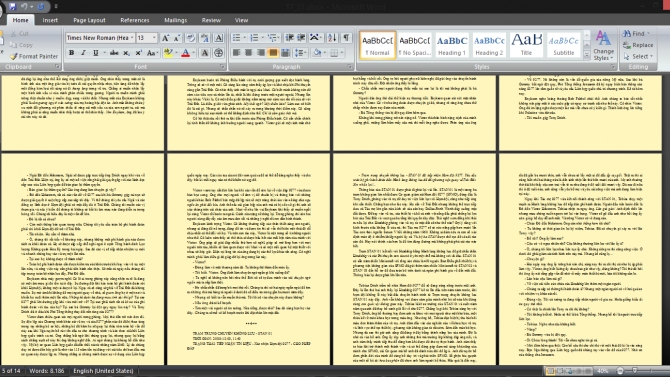This screenshot has height=377, width=670.
Task: Click Copy in Clipboard group
Action: point(21,45)
